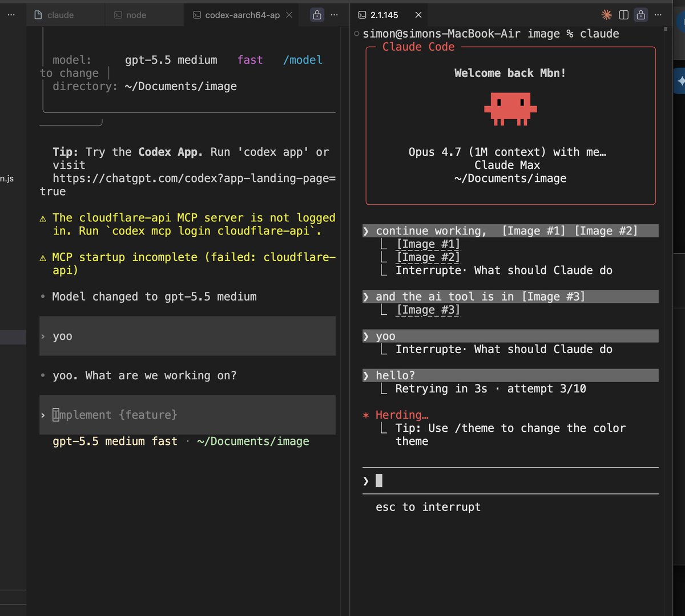Screen dimensions: 685x616
Task: Click the 'fast' label in Codex model line
Action: pos(250,60)
